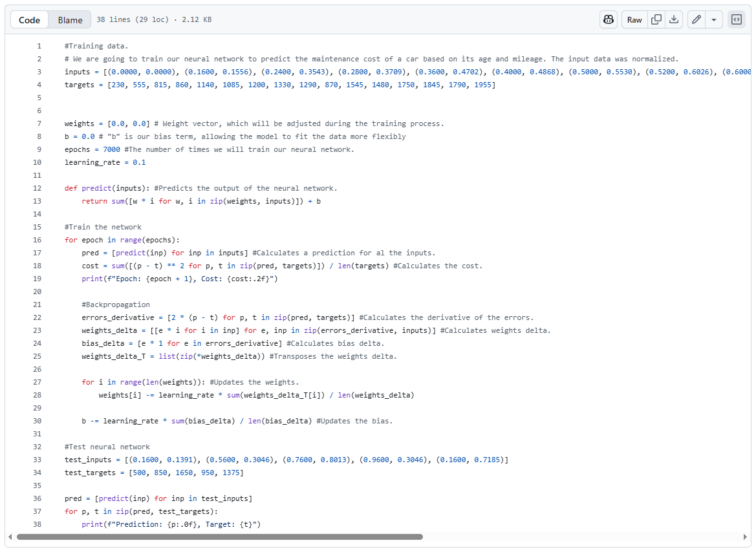Image resolution: width=756 pixels, height=554 pixels.
Task: Switch to the Blame tab
Action: click(x=70, y=20)
